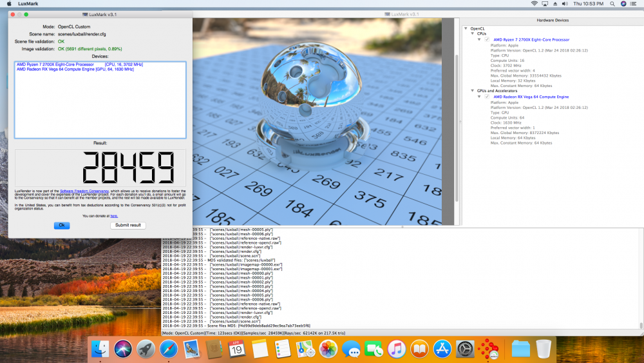This screenshot has width=644, height=363.
Task: Open the AirPlay display menu icon
Action: [545, 4]
